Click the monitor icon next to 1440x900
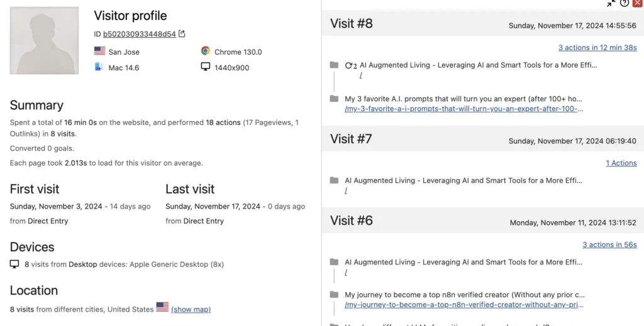The height and width of the screenshot is (326, 644). coord(205,67)
